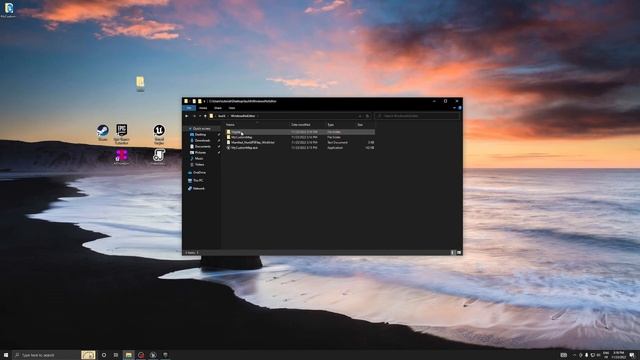Select Documents in the navigation pane
640x360 pixels.
click(202, 147)
